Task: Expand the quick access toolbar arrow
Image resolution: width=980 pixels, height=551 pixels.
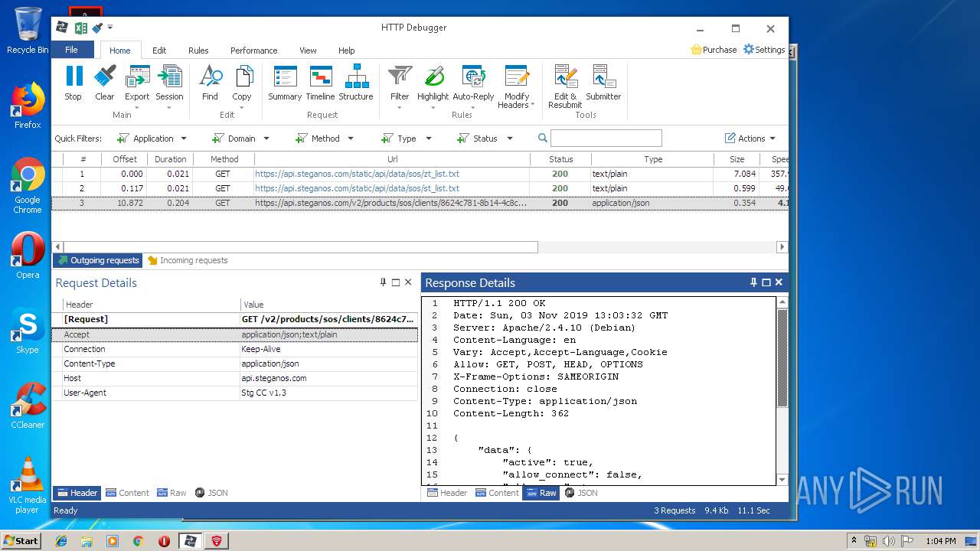Action: [x=110, y=28]
